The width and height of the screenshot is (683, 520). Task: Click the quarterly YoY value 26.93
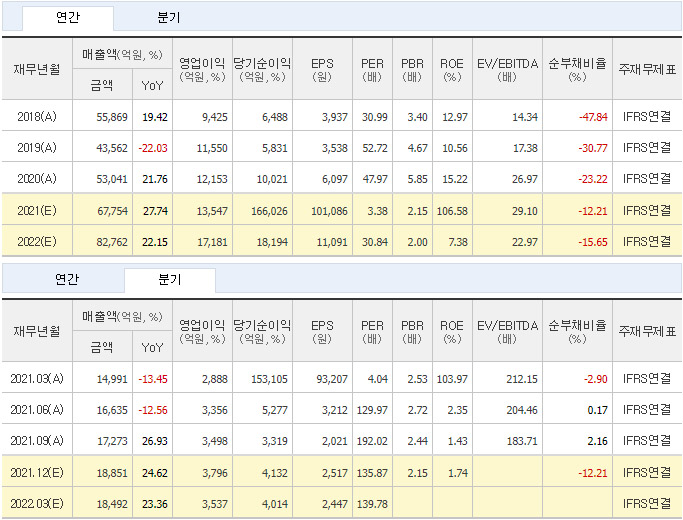(155, 441)
